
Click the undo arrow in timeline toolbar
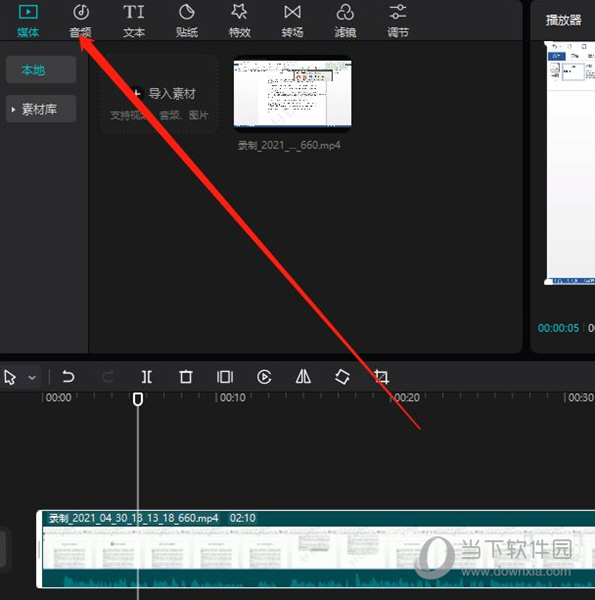(x=68, y=377)
